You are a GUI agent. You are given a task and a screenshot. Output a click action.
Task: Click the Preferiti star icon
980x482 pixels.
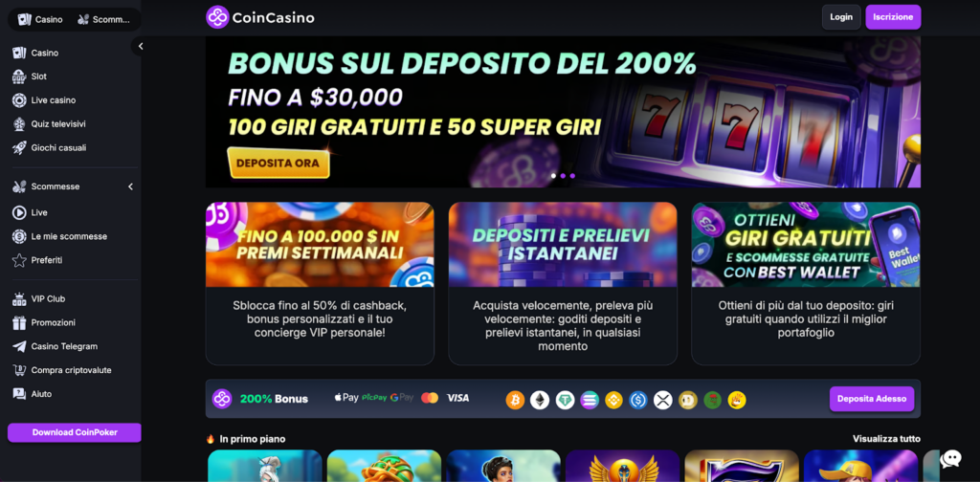click(x=19, y=260)
